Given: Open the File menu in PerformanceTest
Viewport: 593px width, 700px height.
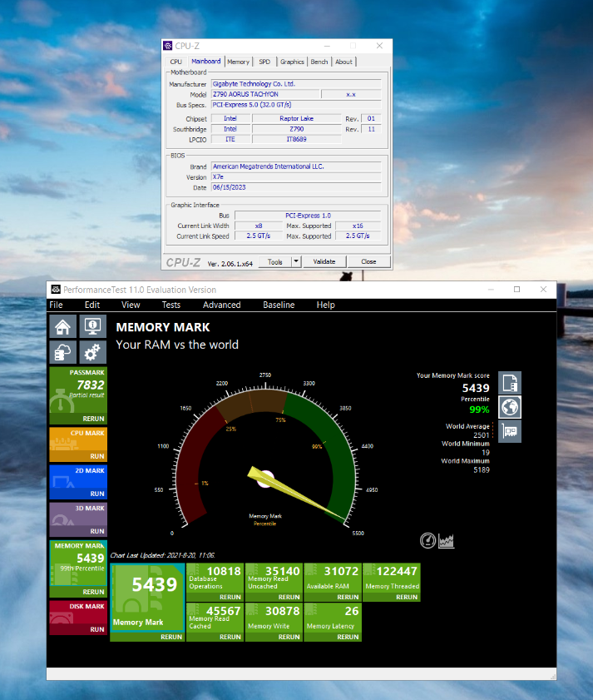Looking at the screenshot, I should (x=56, y=305).
